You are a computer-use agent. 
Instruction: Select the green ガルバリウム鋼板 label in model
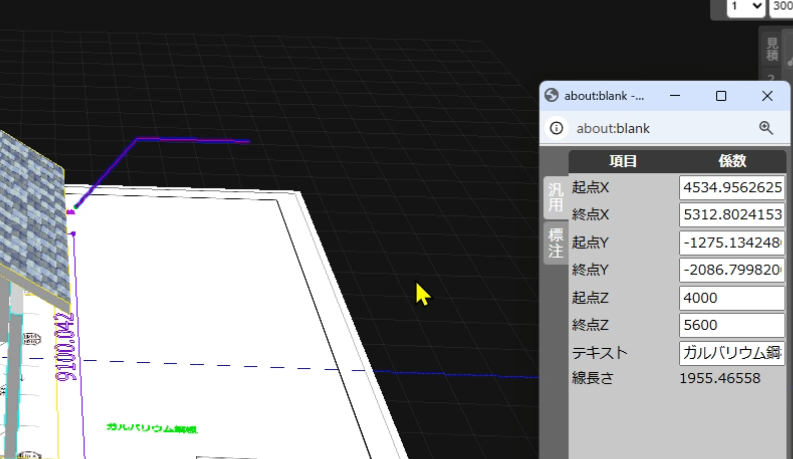click(x=151, y=428)
